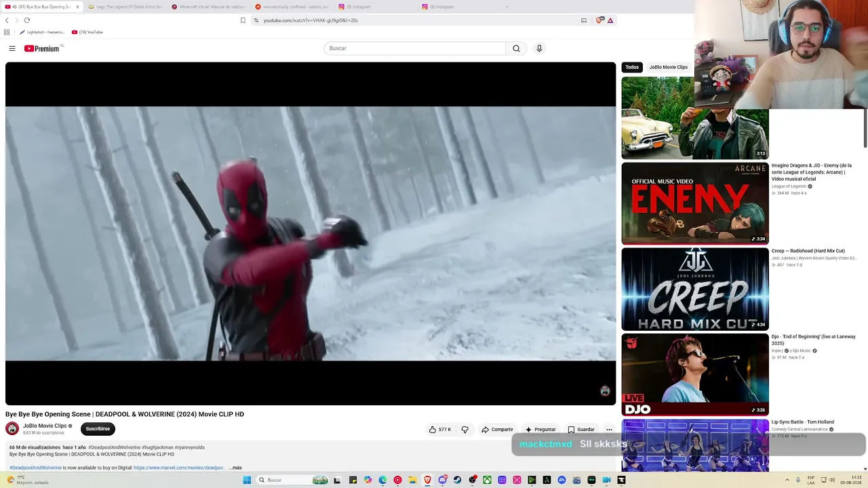Reload the current page
The height and width of the screenshot is (488, 868).
coord(27,20)
